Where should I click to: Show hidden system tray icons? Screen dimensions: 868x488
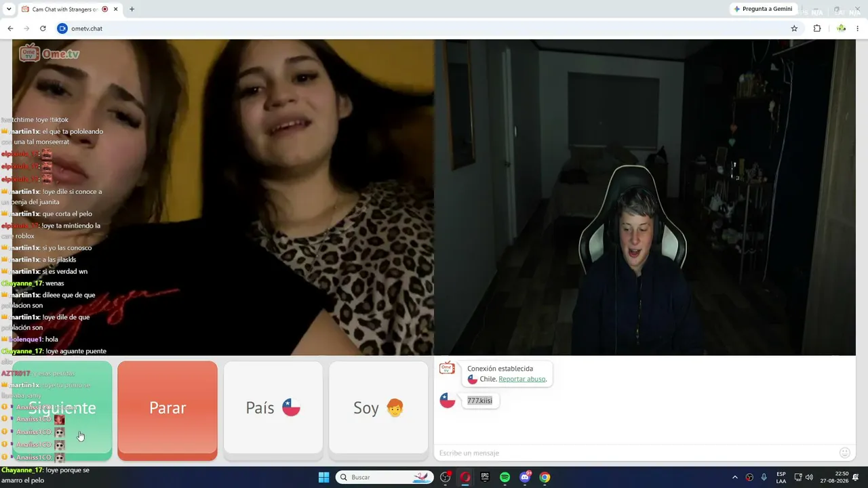point(734,477)
